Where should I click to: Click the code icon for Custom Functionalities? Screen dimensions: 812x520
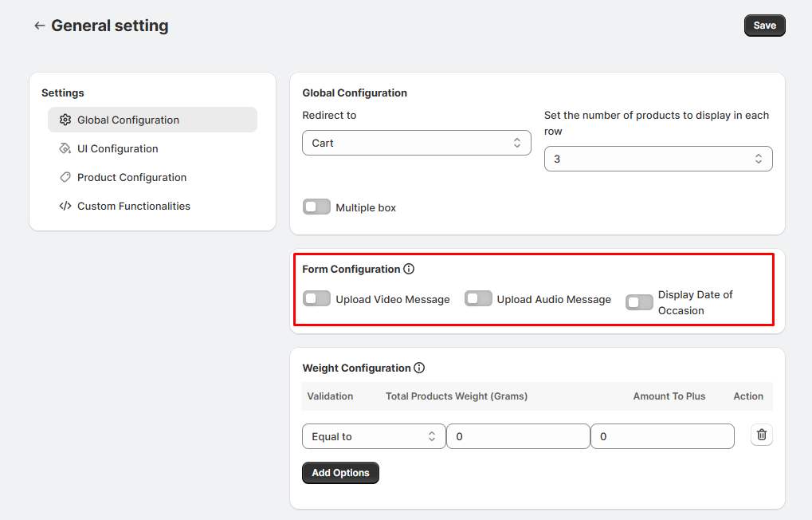pyautogui.click(x=65, y=207)
